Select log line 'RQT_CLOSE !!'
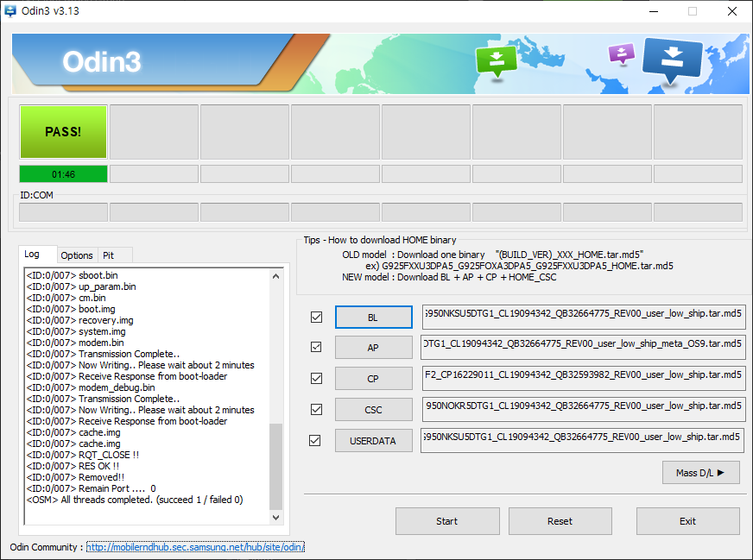 click(83, 455)
